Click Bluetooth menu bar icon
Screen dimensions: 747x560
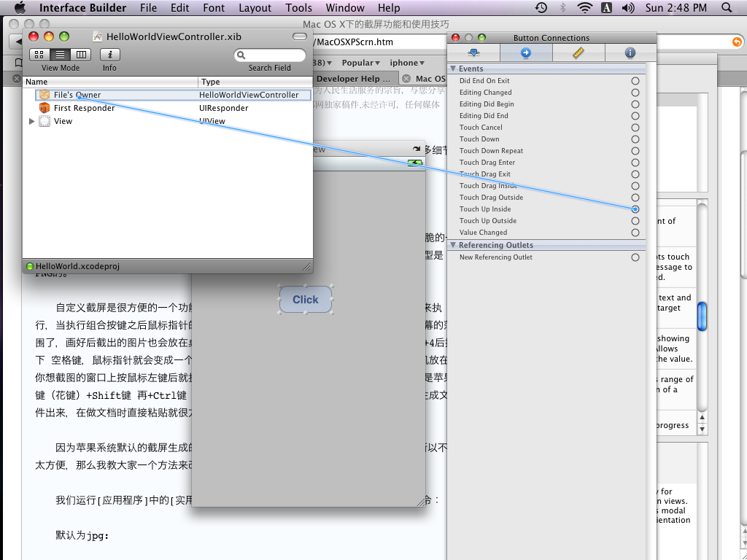tap(562, 7)
